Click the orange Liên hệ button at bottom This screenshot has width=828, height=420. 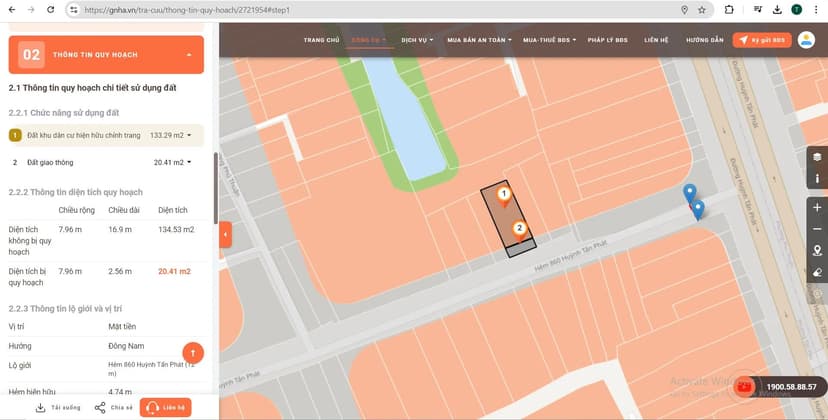pyautogui.click(x=165, y=407)
